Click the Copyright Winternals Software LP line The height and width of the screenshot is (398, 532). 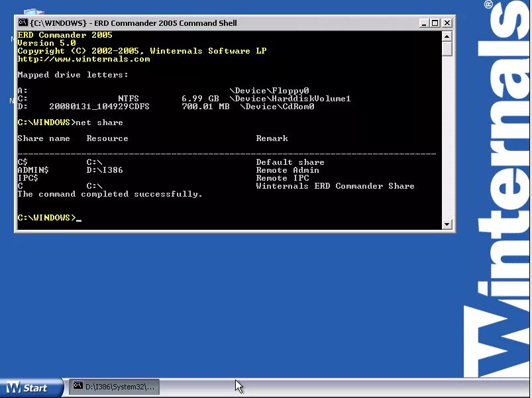tap(142, 51)
